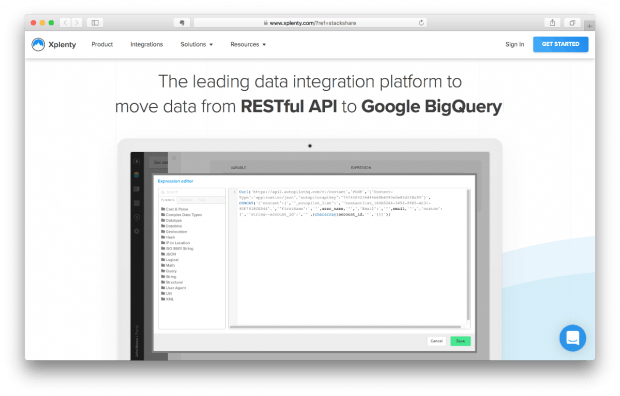Open the Safari tab overview icon
Viewport: 620px width, 396px height.
point(572,23)
